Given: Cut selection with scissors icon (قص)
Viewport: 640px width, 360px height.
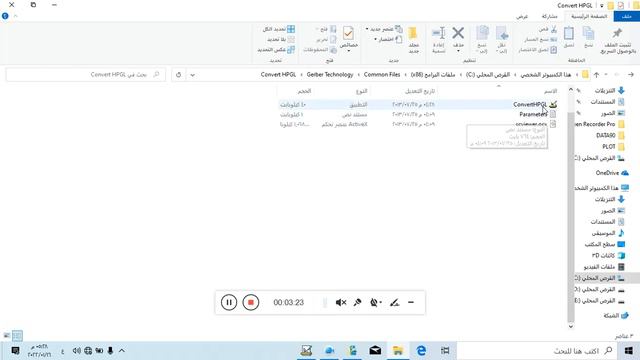Looking at the screenshot, I should click(548, 29).
